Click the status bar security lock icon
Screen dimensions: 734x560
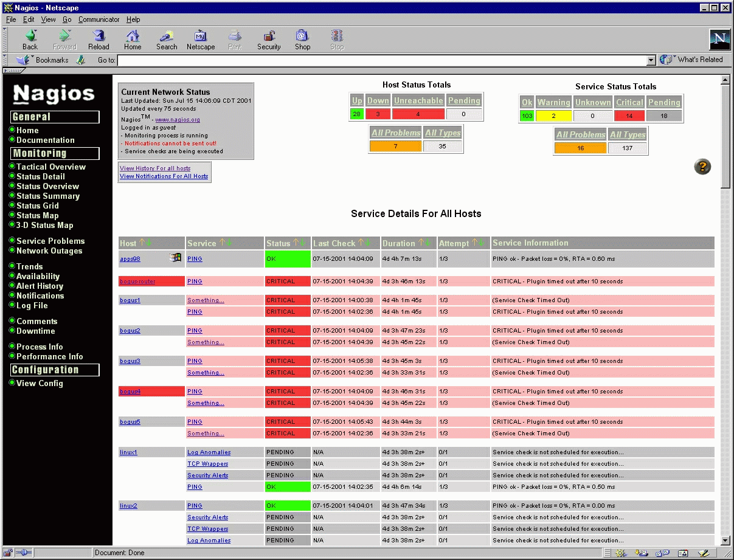[9, 553]
